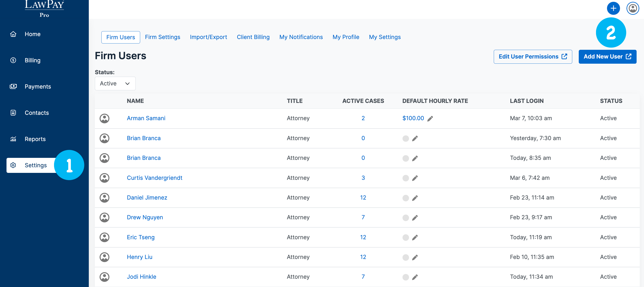This screenshot has width=644, height=287.
Task: Switch to the Firm Settings tab
Action: 163,37
